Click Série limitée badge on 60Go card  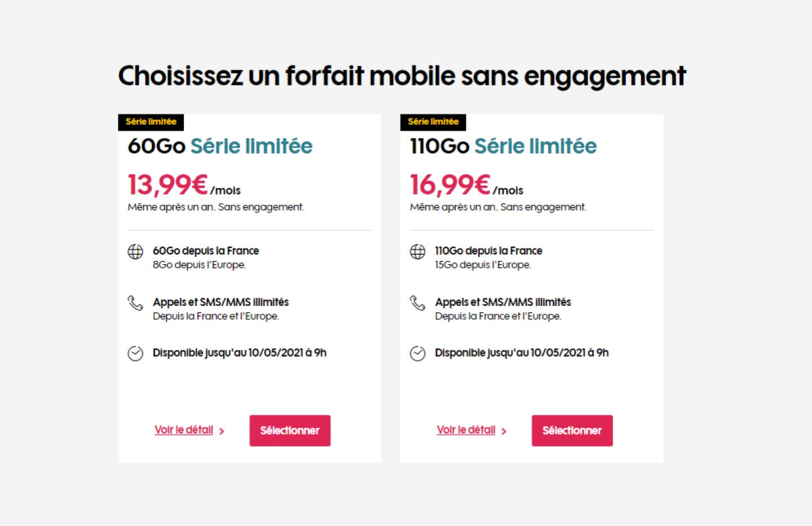pyautogui.click(x=151, y=122)
